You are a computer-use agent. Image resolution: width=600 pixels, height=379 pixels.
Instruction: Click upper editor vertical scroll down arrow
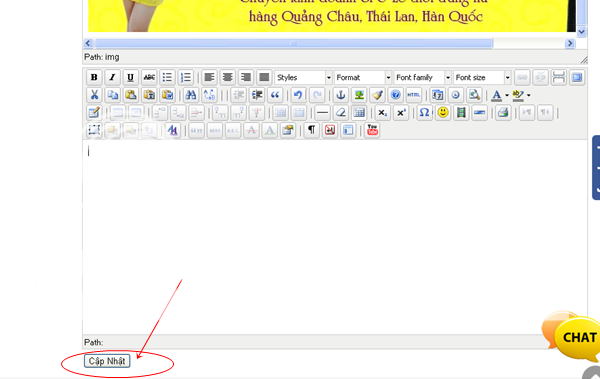click(582, 32)
